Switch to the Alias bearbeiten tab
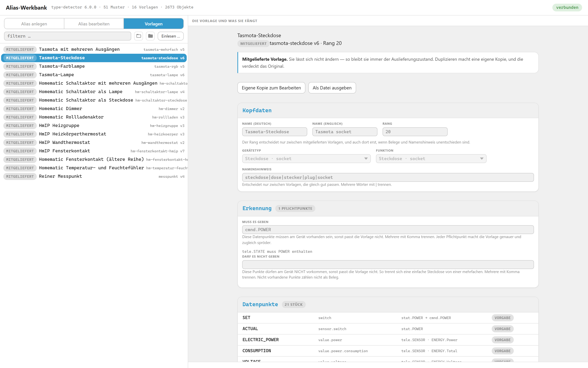Viewport: 588px width, 368px height. (94, 24)
